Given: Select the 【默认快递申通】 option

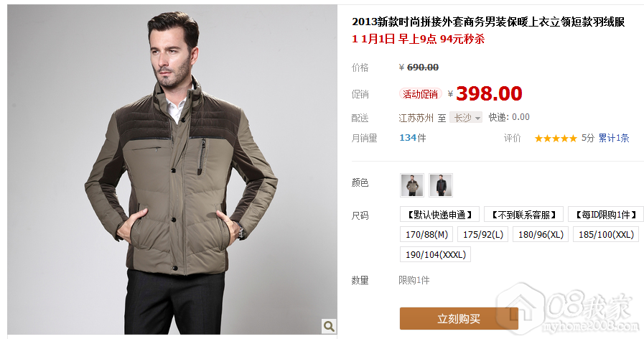Looking at the screenshot, I should click(440, 215).
